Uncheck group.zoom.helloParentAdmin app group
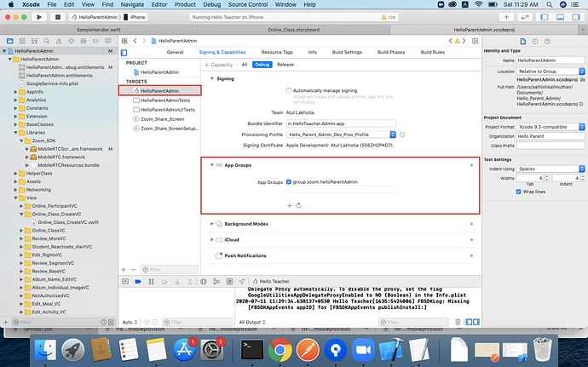The width and height of the screenshot is (588, 367). click(x=288, y=182)
